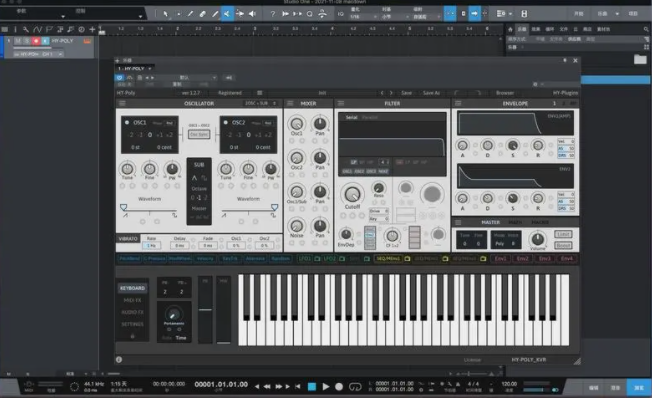Open the preset Browser button
The width and height of the screenshot is (652, 398).
click(x=505, y=93)
